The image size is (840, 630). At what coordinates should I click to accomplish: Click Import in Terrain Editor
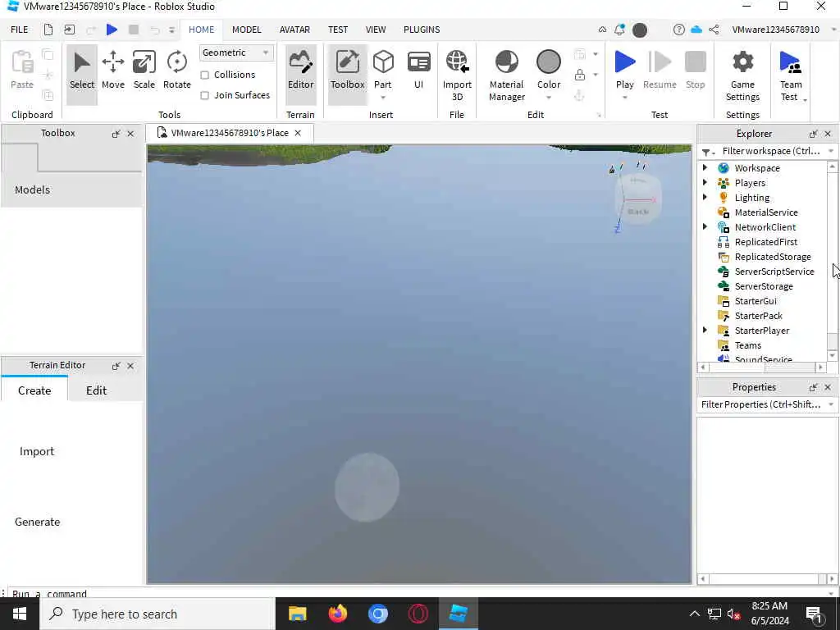tap(37, 451)
